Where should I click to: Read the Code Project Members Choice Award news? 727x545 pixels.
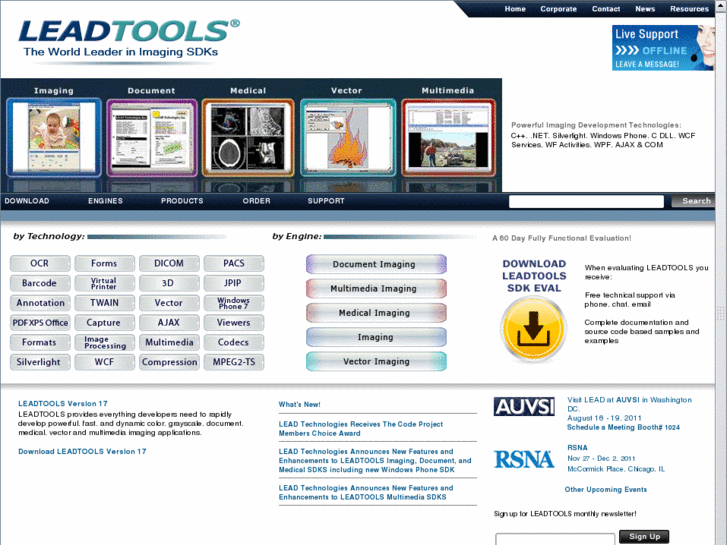tap(361, 429)
